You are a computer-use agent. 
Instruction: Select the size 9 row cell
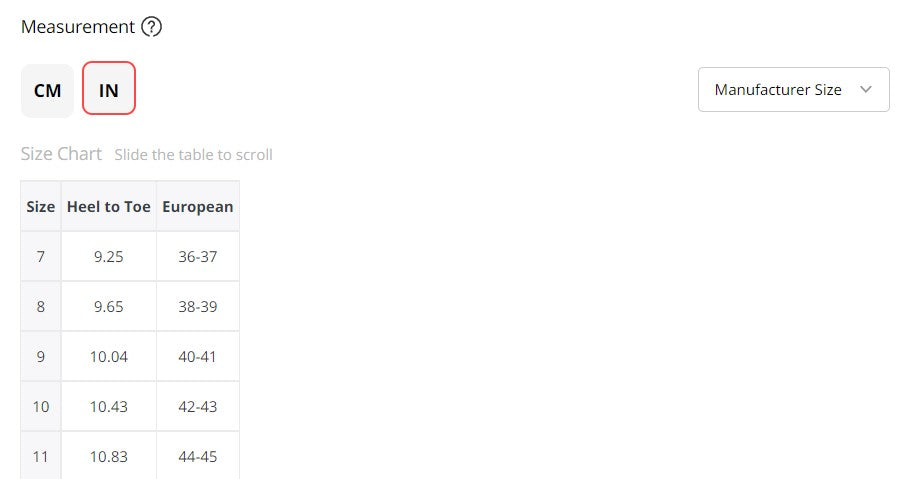click(x=41, y=357)
